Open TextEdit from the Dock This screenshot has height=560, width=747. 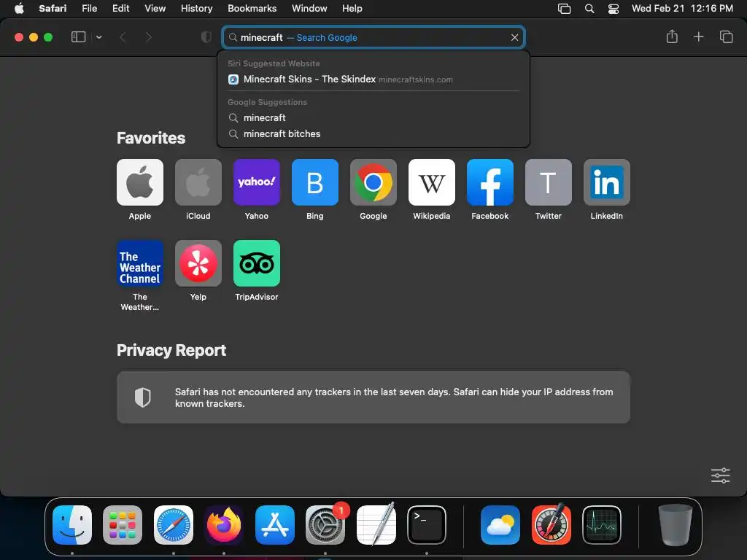(376, 525)
